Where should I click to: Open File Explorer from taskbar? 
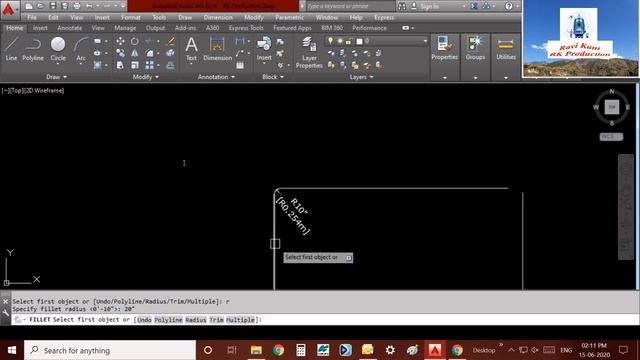point(256,350)
